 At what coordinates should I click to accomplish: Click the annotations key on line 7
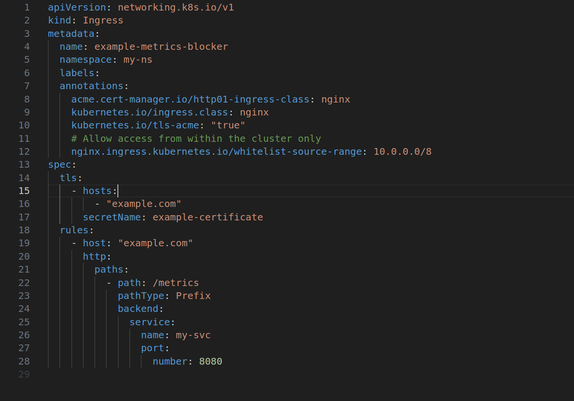tap(92, 86)
